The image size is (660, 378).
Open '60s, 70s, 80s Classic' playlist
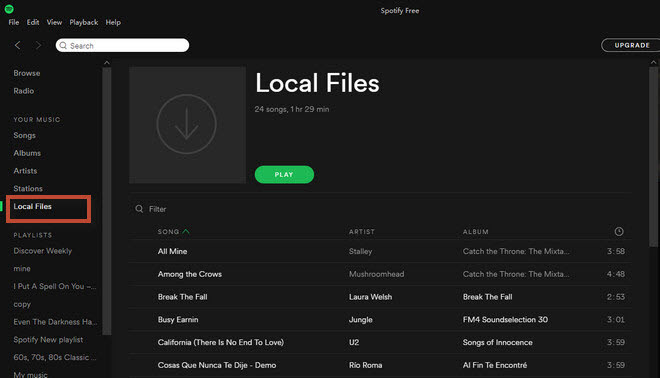(x=55, y=357)
